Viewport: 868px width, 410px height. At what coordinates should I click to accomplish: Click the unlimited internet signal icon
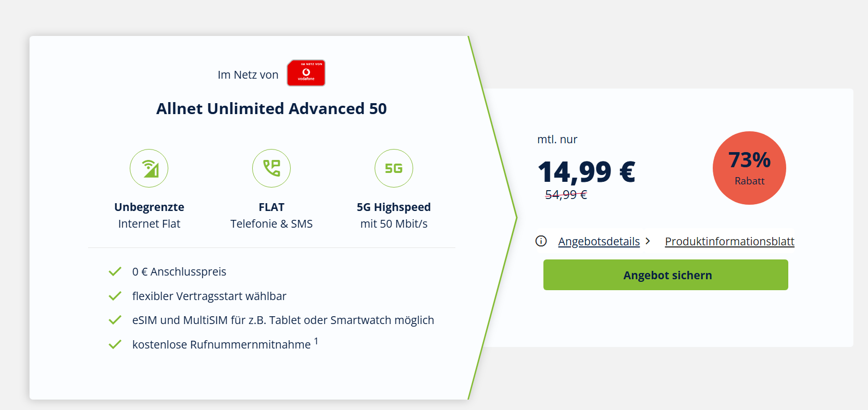pyautogui.click(x=149, y=168)
